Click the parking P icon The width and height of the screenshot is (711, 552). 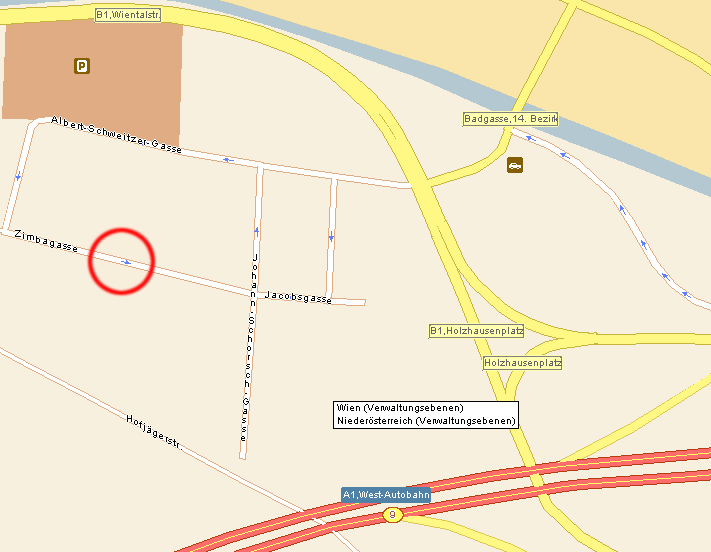82,66
